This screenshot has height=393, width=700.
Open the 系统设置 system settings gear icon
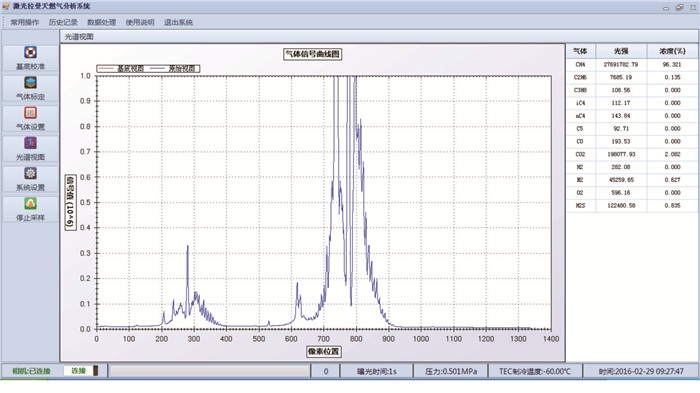click(x=30, y=173)
